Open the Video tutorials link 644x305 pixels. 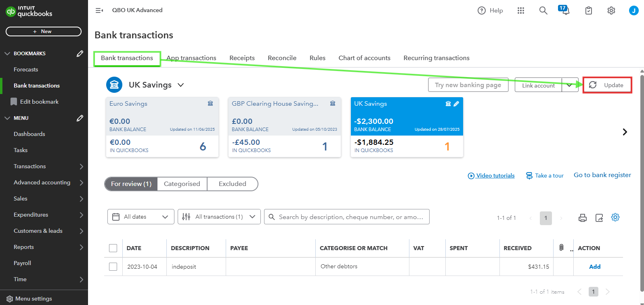[x=491, y=175]
